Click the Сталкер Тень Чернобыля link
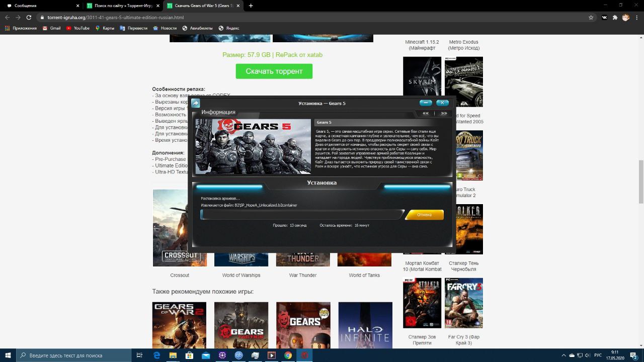This screenshot has width=644, height=362. [464, 266]
